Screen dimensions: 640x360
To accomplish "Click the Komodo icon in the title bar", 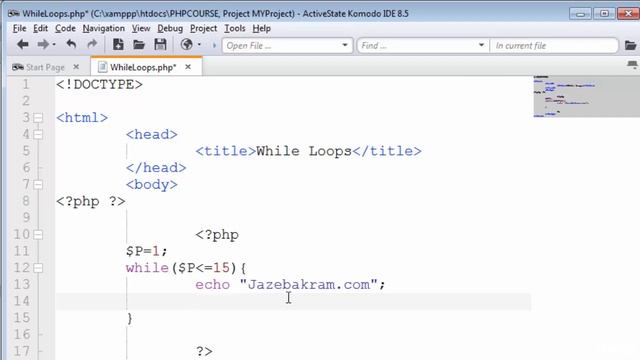I will 13,13.
